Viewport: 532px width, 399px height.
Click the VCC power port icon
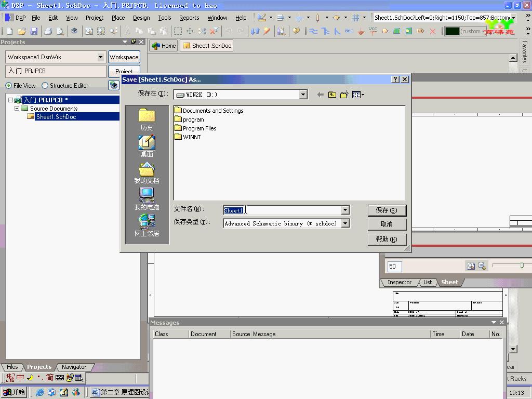click(x=373, y=31)
